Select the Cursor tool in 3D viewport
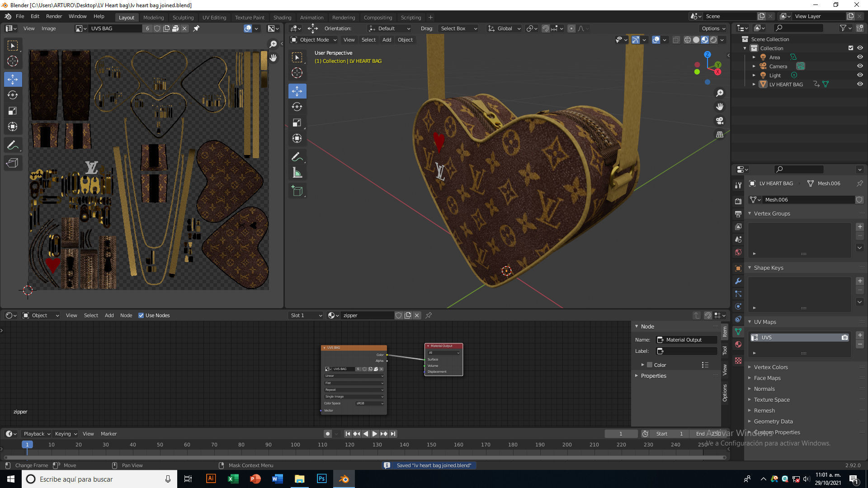This screenshot has height=488, width=868. tap(297, 73)
